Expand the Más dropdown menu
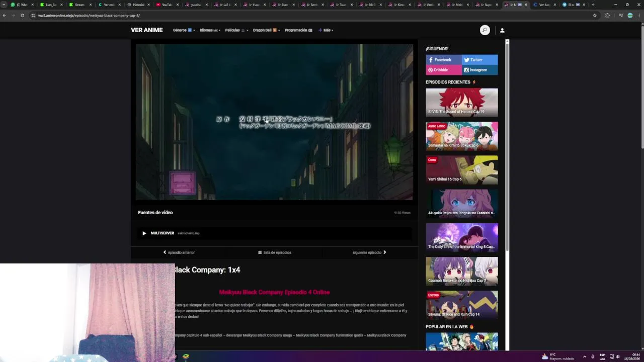This screenshot has height=362, width=644. click(326, 30)
